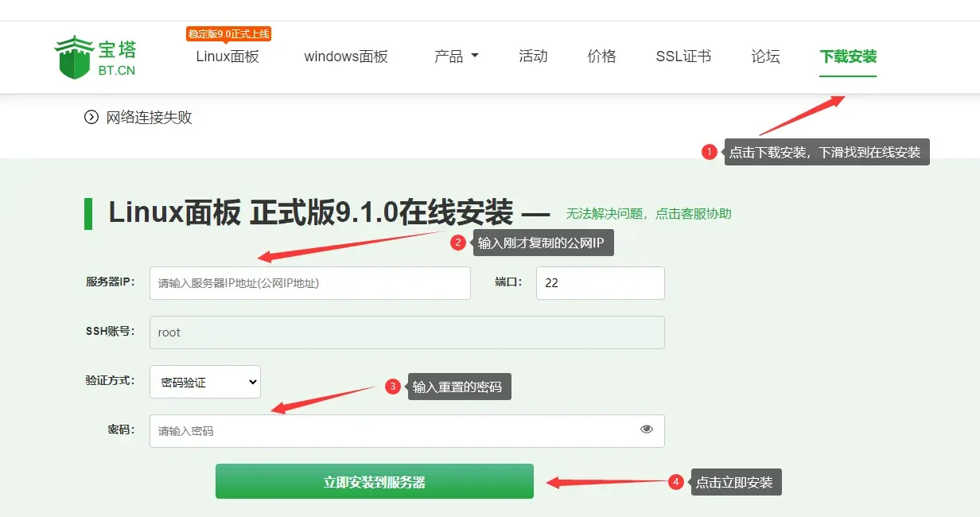Click the 密码 password input field
Image resolution: width=980 pixels, height=517 pixels.
tap(390, 431)
